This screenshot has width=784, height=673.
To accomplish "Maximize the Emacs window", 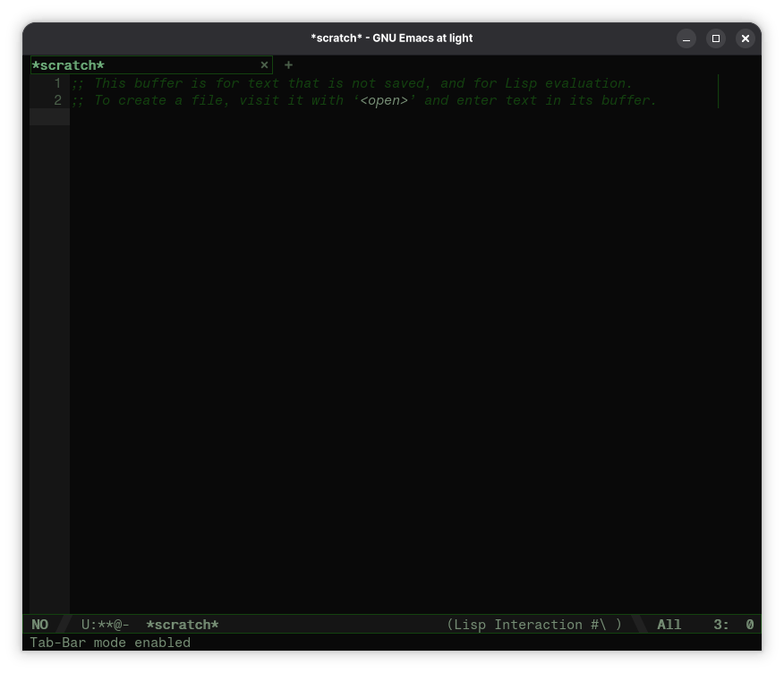I will pos(716,38).
